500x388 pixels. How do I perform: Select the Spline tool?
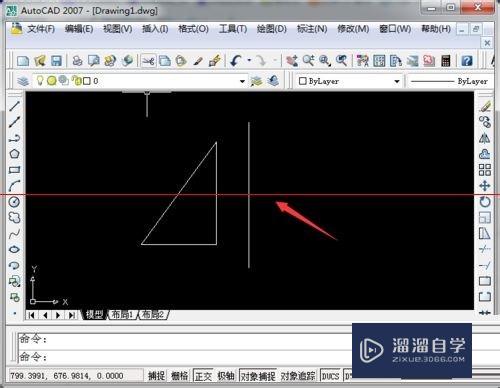(14, 234)
